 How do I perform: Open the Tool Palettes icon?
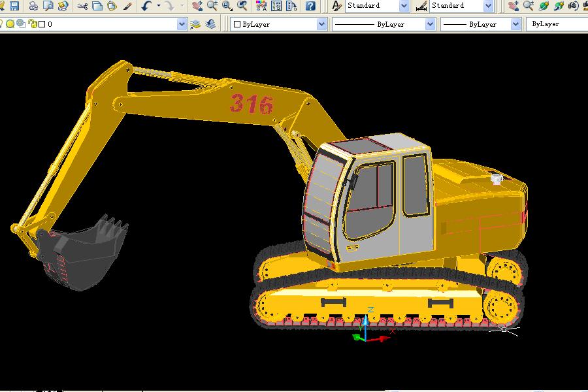pyautogui.click(x=291, y=6)
